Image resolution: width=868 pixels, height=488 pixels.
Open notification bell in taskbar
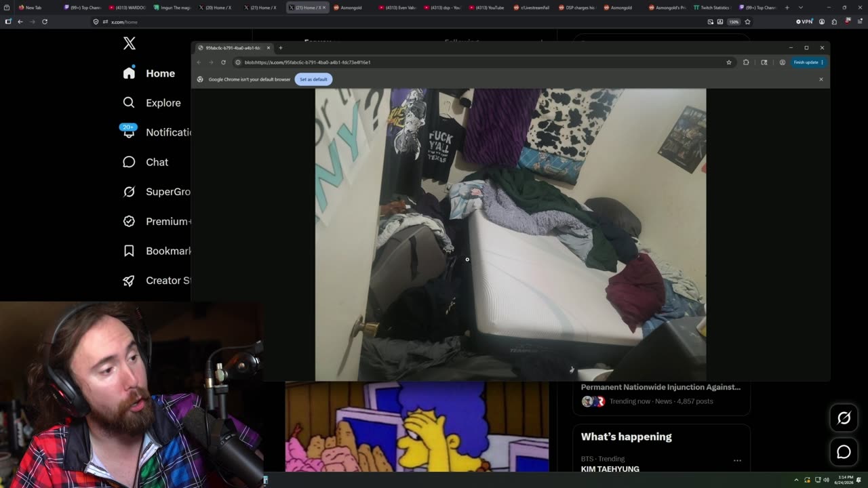click(859, 480)
